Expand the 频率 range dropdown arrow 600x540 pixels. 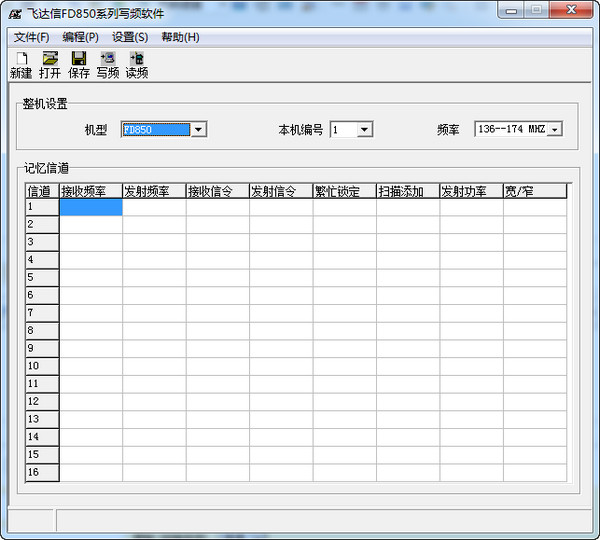pyautogui.click(x=554, y=129)
